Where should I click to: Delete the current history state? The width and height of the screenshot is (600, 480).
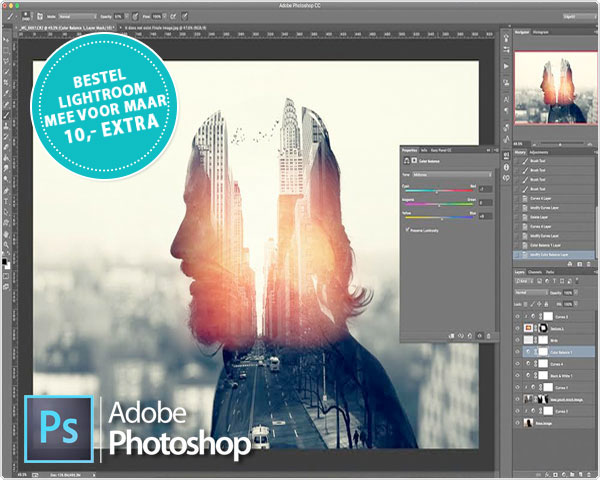tap(589, 264)
